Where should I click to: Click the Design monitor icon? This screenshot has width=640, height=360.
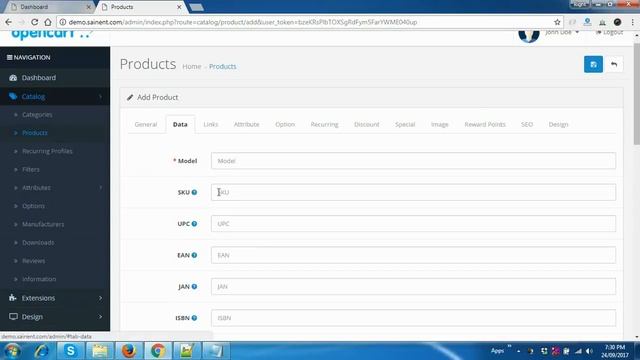(x=13, y=316)
